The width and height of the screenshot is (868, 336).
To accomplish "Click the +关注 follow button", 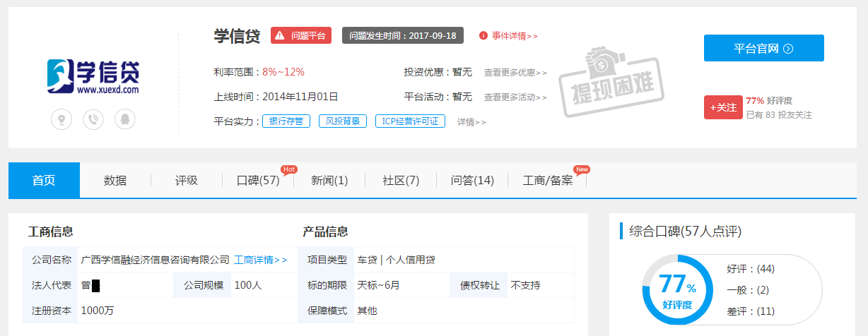I will tap(722, 107).
